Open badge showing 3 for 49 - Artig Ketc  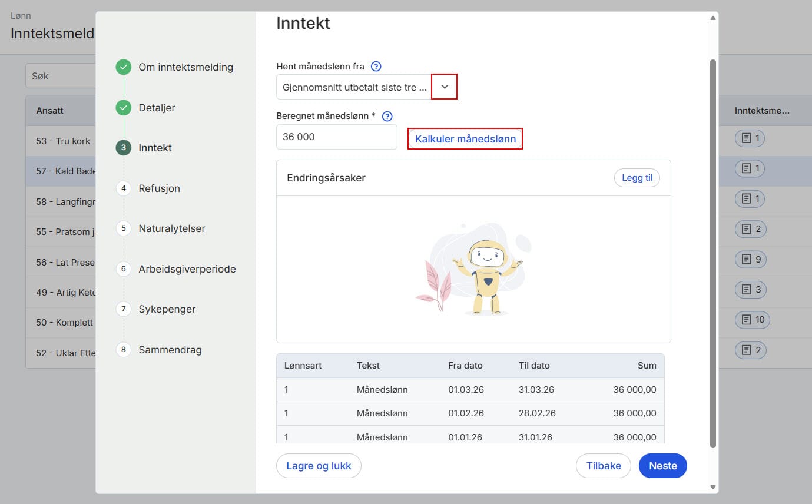pyautogui.click(x=750, y=290)
